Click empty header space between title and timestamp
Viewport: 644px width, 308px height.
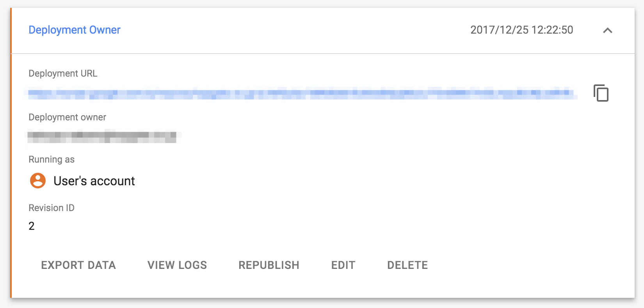click(295, 30)
